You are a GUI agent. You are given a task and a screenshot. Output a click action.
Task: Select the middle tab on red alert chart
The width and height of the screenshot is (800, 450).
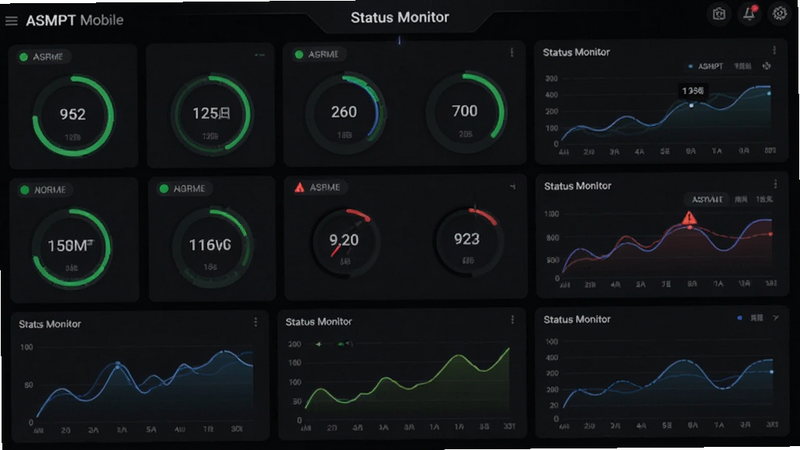pyautogui.click(x=741, y=199)
